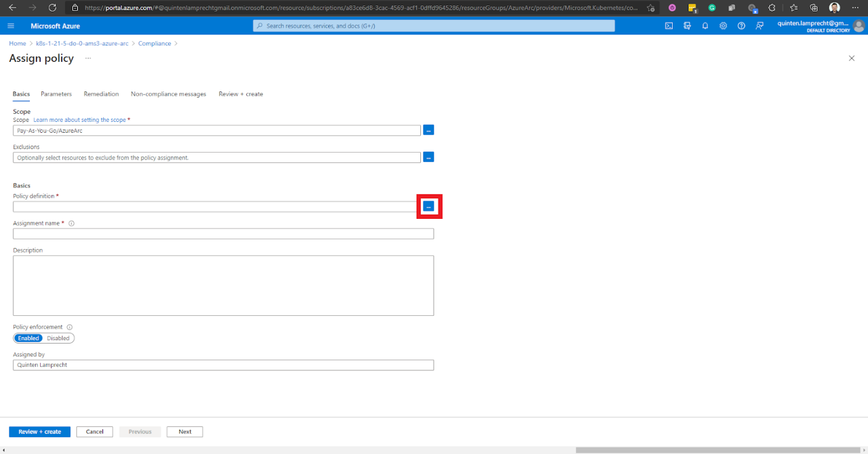Click the browser address bar URL
This screenshot has height=454, width=868.
(x=361, y=8)
